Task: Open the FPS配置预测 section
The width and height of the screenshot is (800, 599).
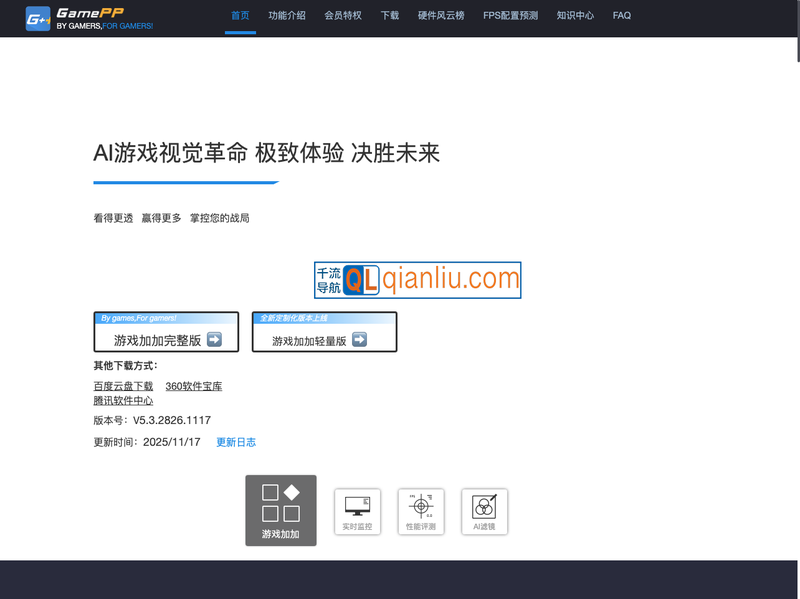Action: tap(510, 16)
